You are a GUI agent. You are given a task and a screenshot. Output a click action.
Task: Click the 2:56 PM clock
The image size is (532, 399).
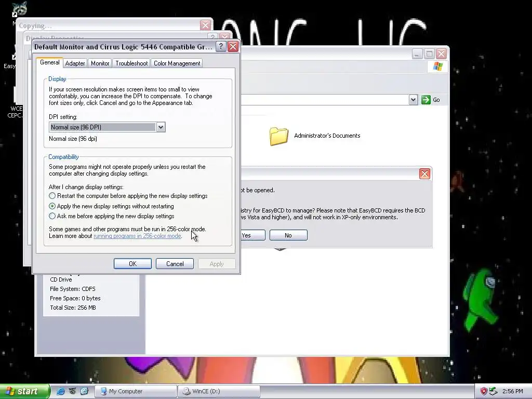(x=513, y=391)
